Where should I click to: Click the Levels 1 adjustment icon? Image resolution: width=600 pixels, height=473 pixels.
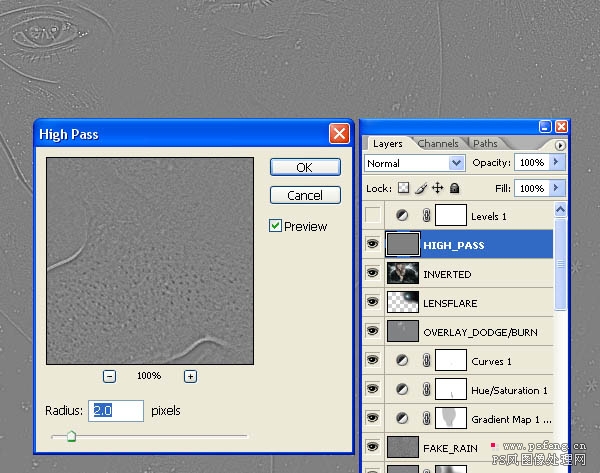tap(402, 216)
